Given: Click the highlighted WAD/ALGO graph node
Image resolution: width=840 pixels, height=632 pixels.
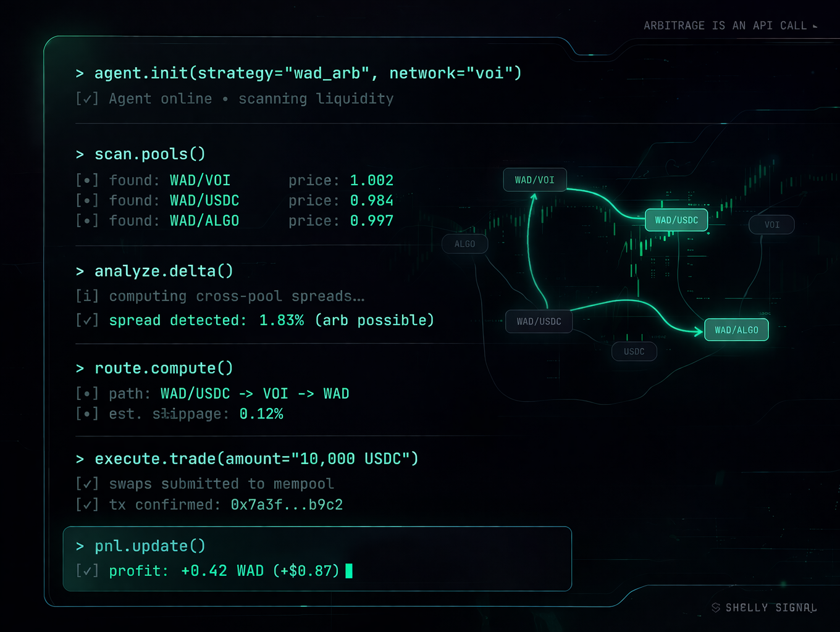Looking at the screenshot, I should (736, 330).
